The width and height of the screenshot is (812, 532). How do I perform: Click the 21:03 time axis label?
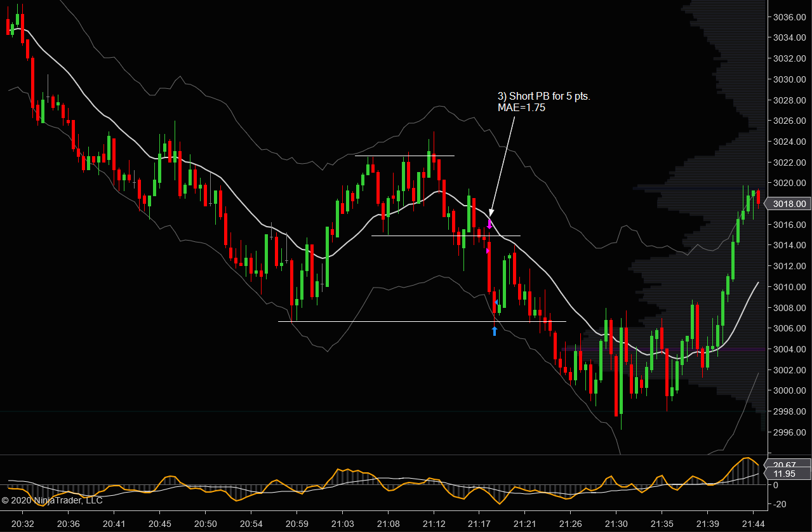342,524
